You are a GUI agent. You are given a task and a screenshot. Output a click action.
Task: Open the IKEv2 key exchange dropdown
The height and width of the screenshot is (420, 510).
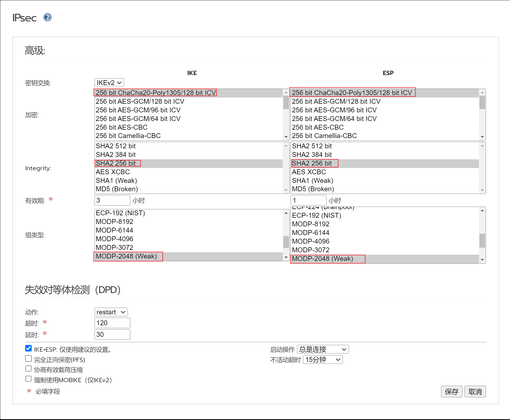[109, 83]
